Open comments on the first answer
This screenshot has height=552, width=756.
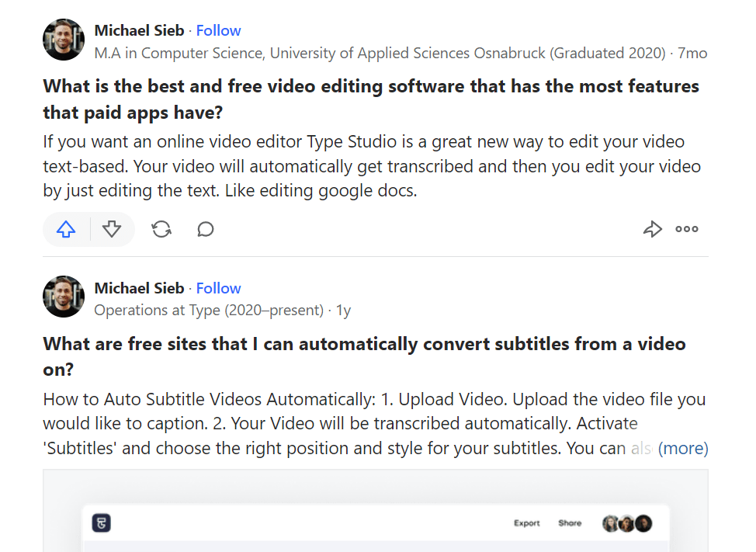tap(205, 229)
